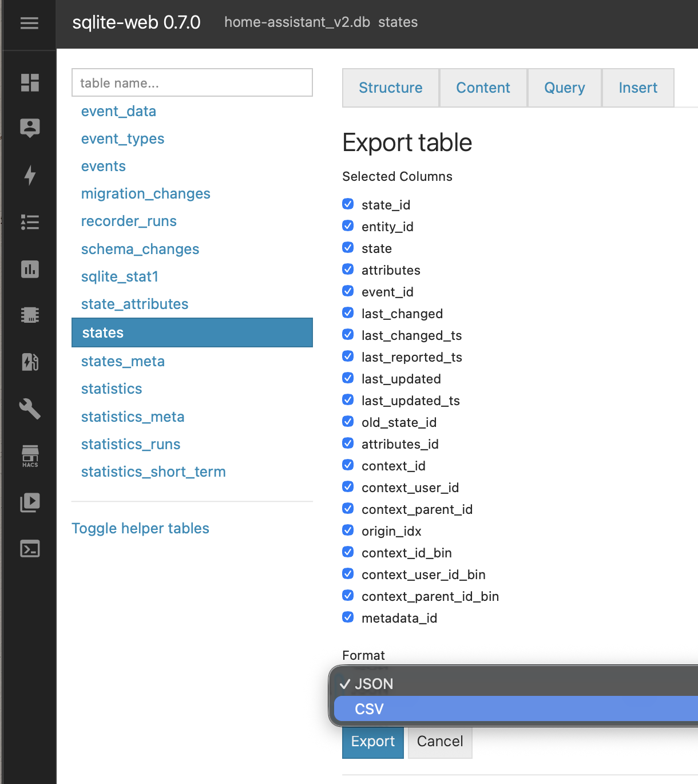The width and height of the screenshot is (698, 784).
Task: Open the hamburger sidebar menu
Action: [x=29, y=23]
